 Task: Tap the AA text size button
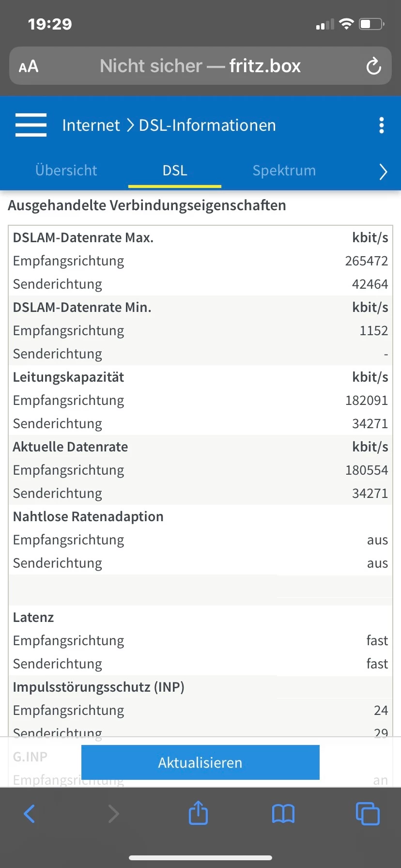tap(29, 66)
